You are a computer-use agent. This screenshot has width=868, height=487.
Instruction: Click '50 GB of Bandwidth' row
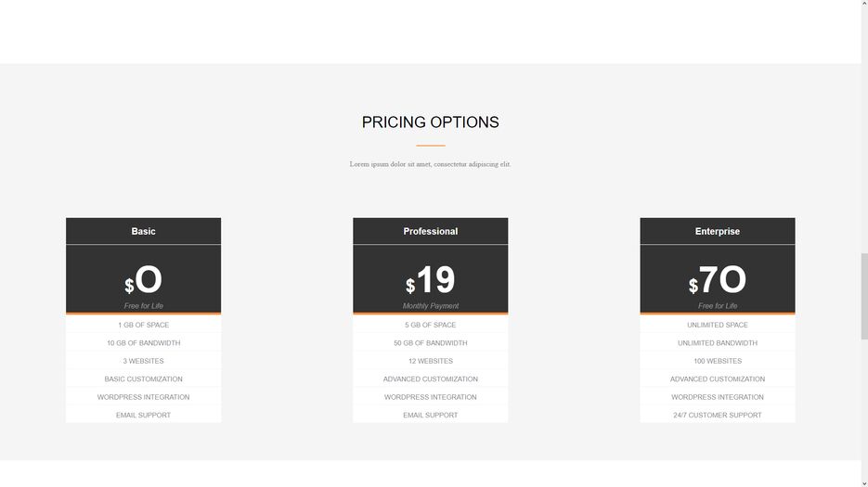click(430, 343)
